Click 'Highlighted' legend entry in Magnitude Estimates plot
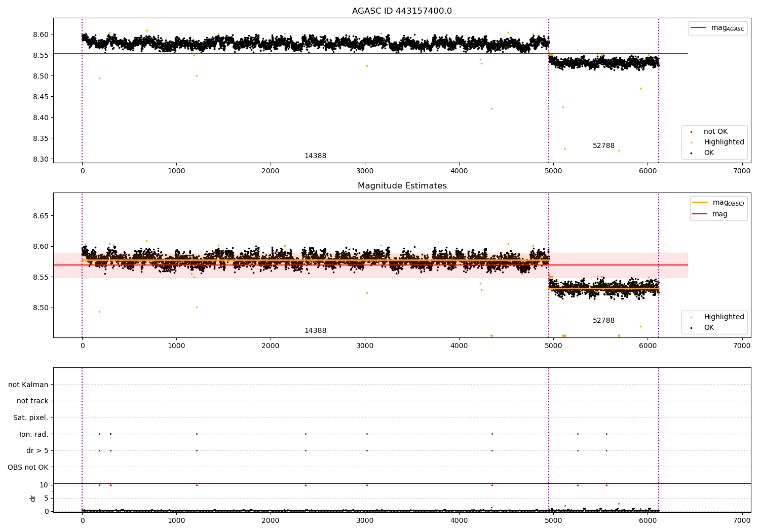 coord(724,317)
